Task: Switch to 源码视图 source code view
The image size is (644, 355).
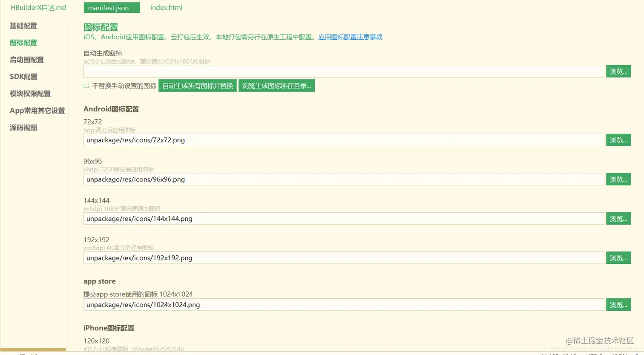Action: click(x=23, y=127)
